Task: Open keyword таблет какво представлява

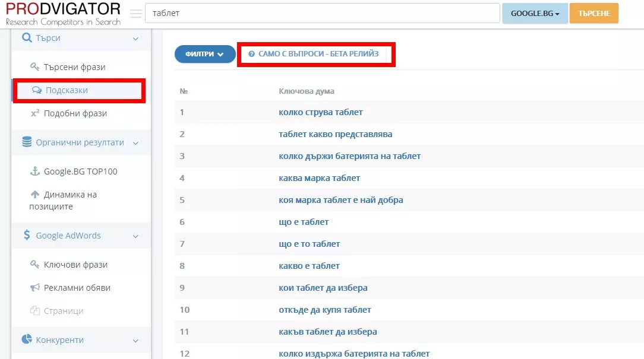Action: [336, 134]
